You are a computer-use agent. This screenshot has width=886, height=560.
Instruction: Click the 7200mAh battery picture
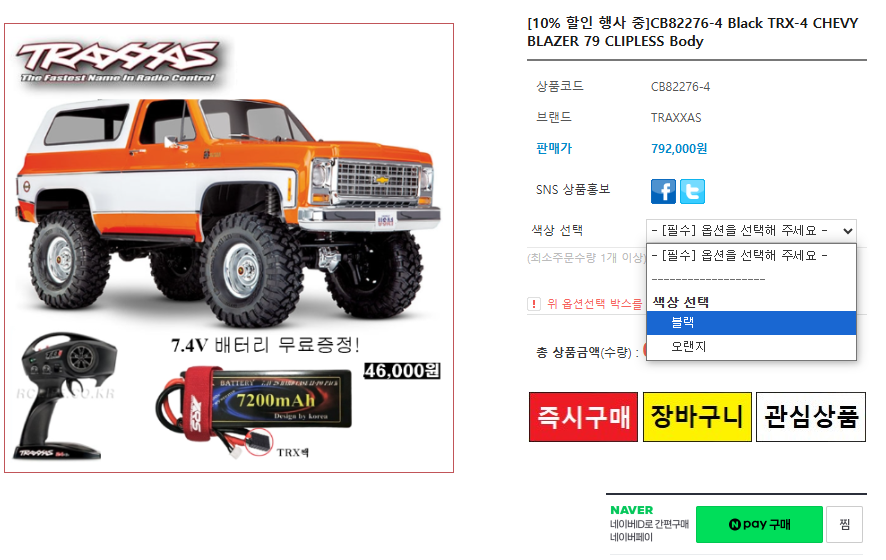pos(254,409)
